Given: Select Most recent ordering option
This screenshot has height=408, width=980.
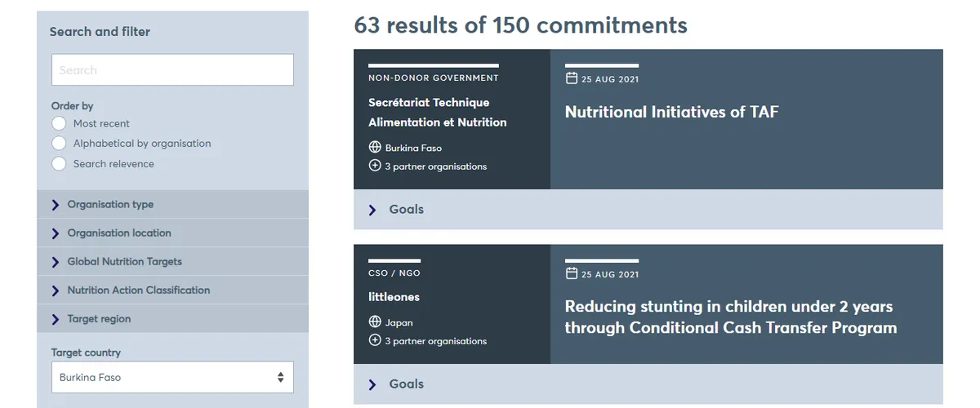Looking at the screenshot, I should 58,123.
